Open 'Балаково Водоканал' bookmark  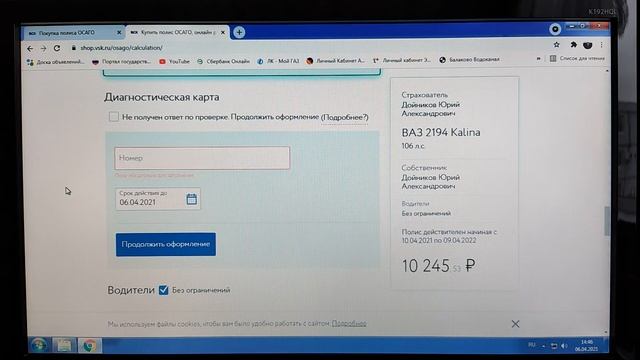coord(469,60)
